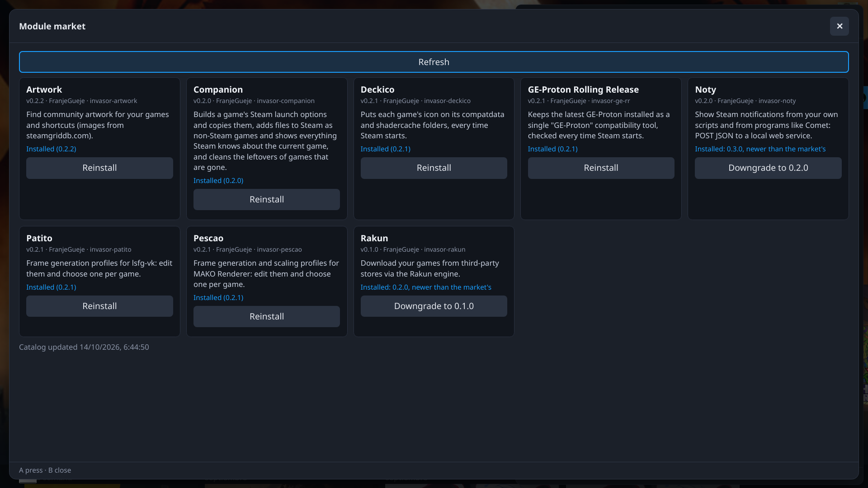
Task: Click Artwork Installed (0.2.2) status
Action: click(x=51, y=149)
